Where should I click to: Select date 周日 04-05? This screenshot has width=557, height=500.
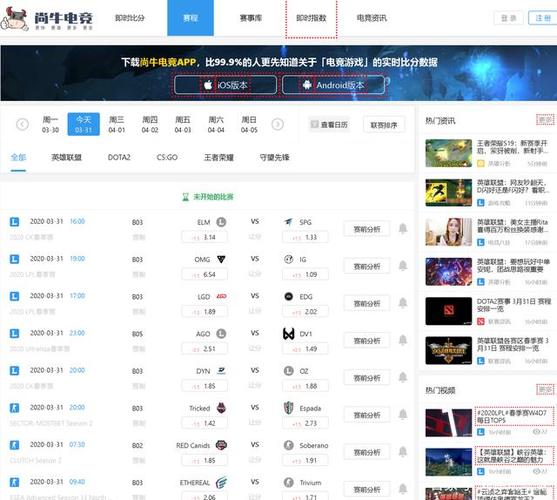pos(249,124)
